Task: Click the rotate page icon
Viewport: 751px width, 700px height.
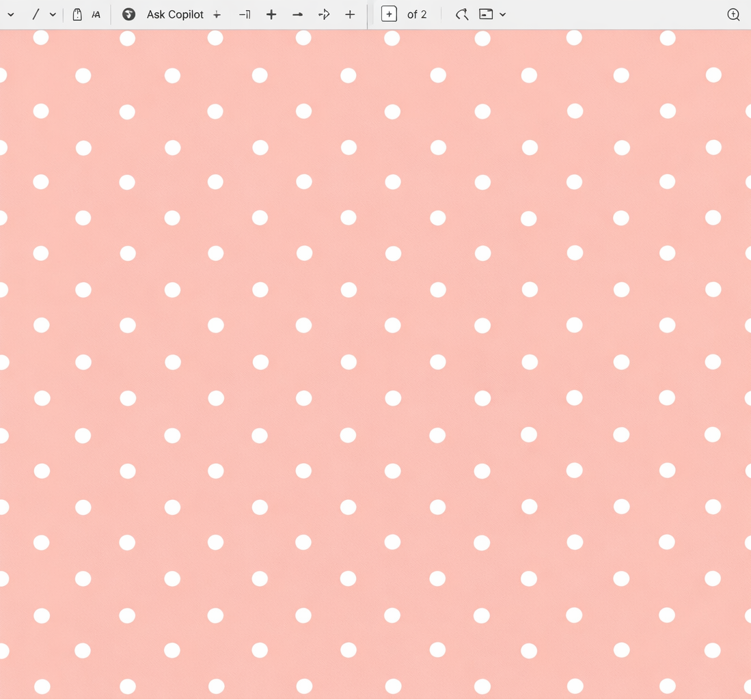Action: [462, 14]
